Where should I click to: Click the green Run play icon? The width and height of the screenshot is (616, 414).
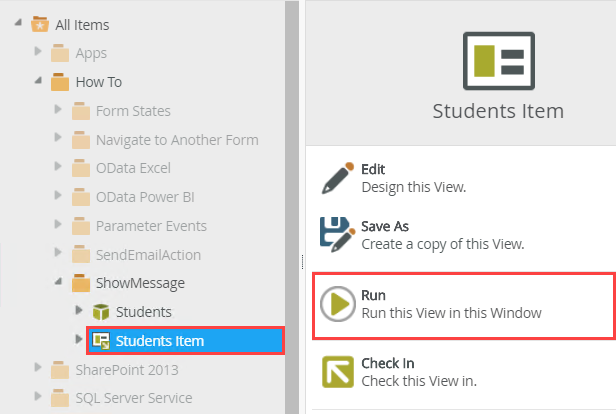338,304
